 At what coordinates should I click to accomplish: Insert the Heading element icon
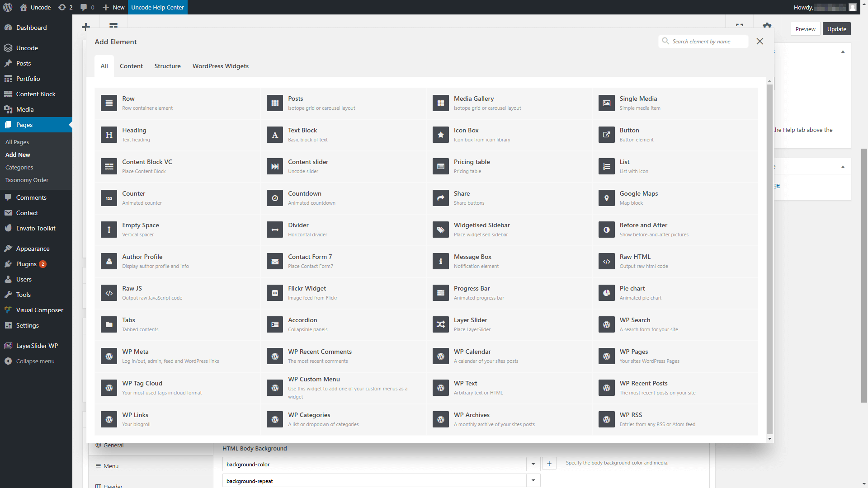[x=109, y=135]
